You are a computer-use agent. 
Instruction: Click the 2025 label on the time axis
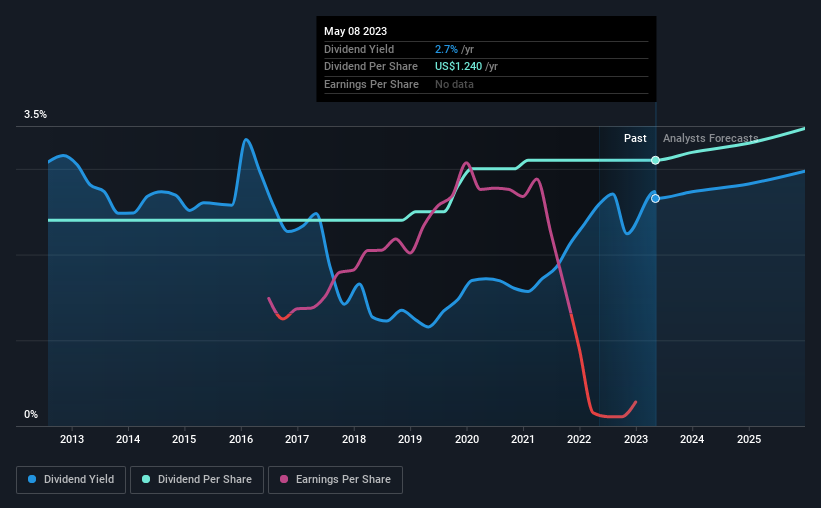pyautogui.click(x=749, y=439)
